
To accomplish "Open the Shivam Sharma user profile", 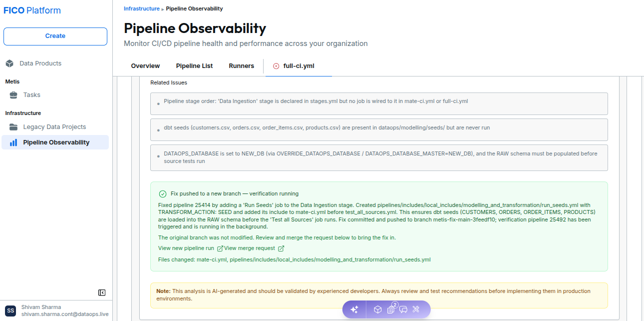I will [56, 310].
